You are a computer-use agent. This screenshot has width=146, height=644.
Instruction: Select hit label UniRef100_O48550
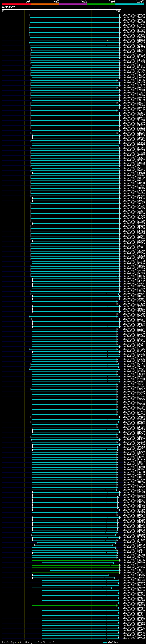click(x=134, y=296)
